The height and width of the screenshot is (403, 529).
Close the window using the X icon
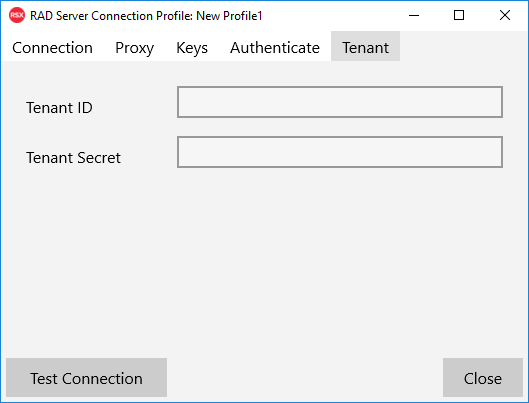505,16
